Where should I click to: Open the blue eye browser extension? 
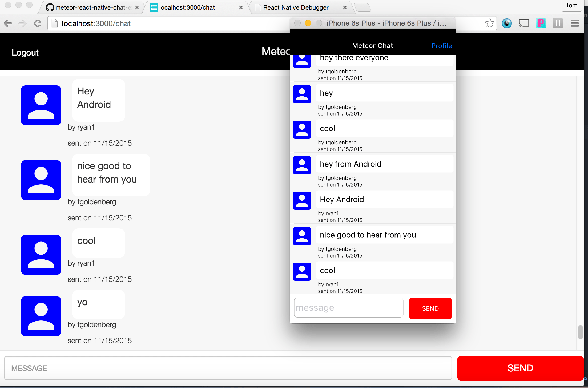[x=507, y=23]
